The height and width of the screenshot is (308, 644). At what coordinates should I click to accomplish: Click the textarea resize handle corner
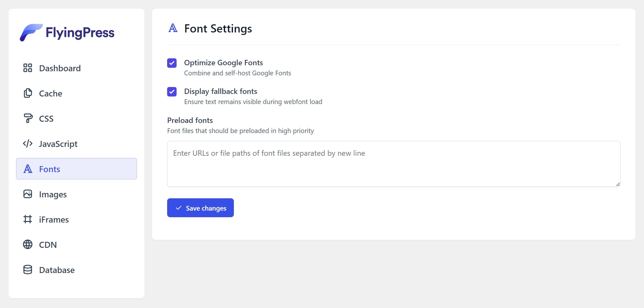tap(618, 184)
